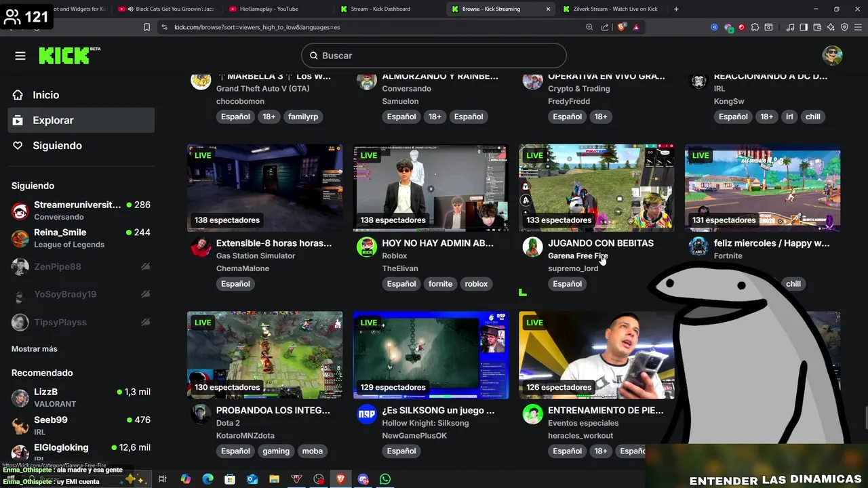Open Microsoft Store from taskbar
The height and width of the screenshot is (488, 868).
coord(230,479)
